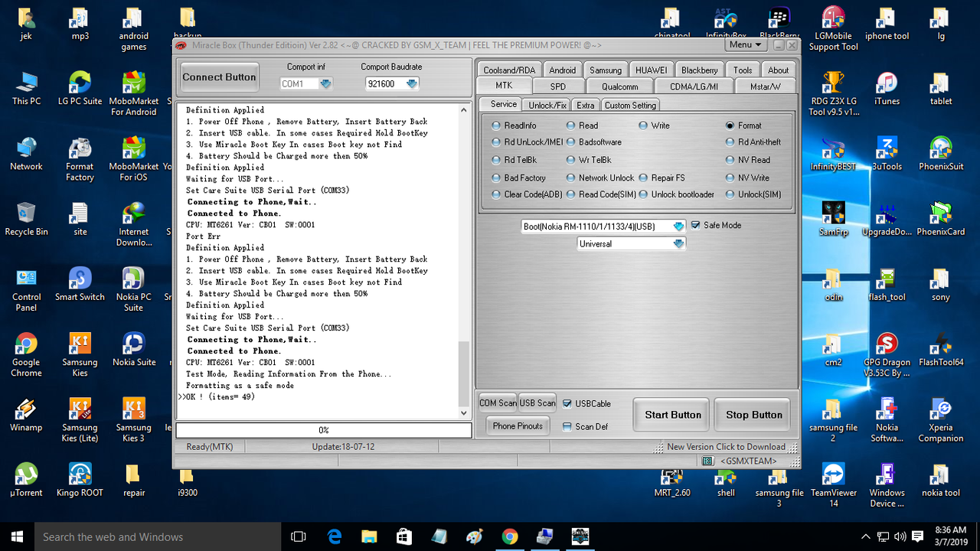
Task: Open TeamViewer 14 desktop shortcut
Action: pyautogui.click(x=833, y=486)
